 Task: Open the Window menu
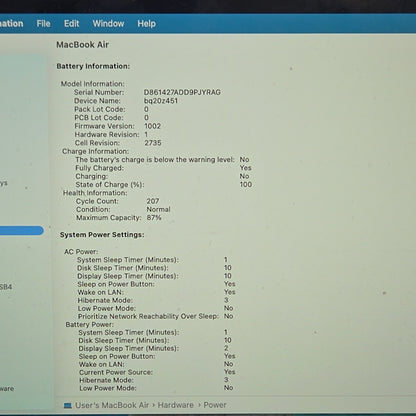[x=108, y=24]
